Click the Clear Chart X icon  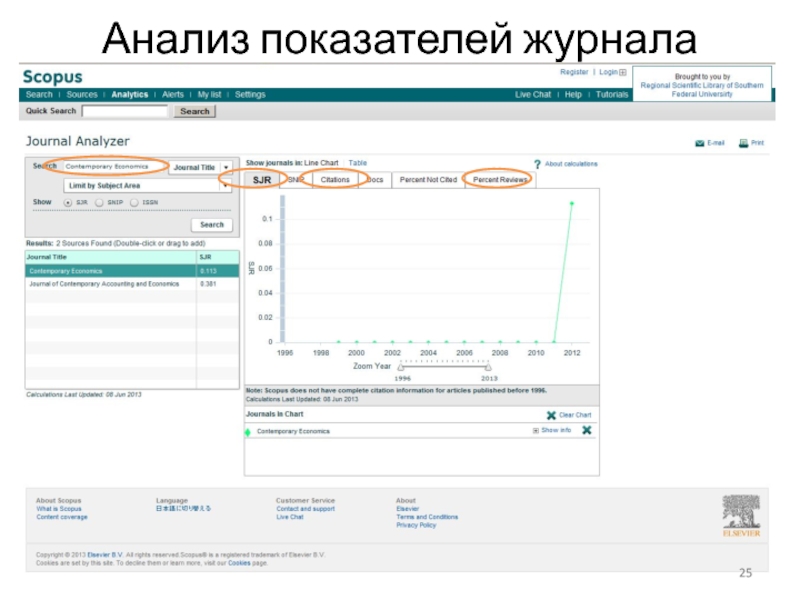pos(551,415)
